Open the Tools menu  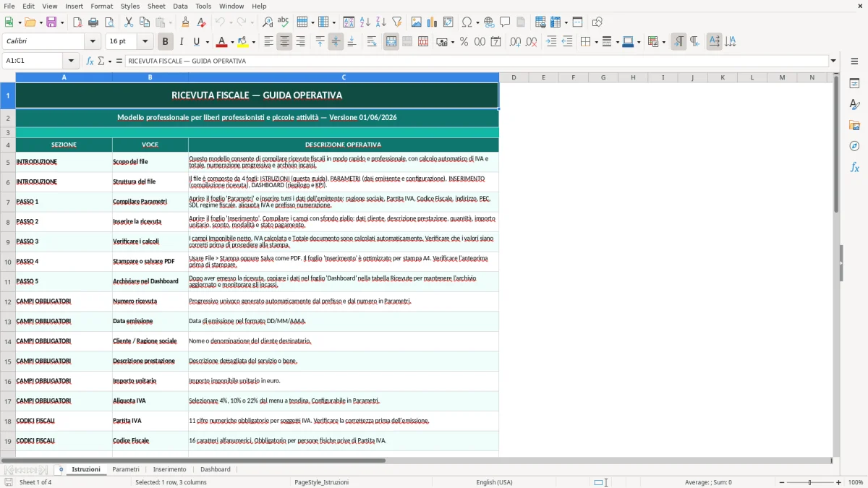coord(203,6)
